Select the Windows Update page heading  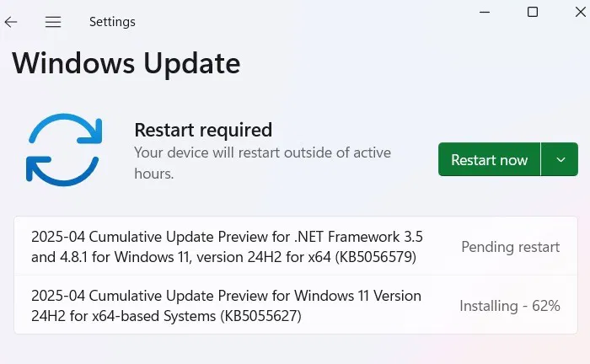[126, 63]
